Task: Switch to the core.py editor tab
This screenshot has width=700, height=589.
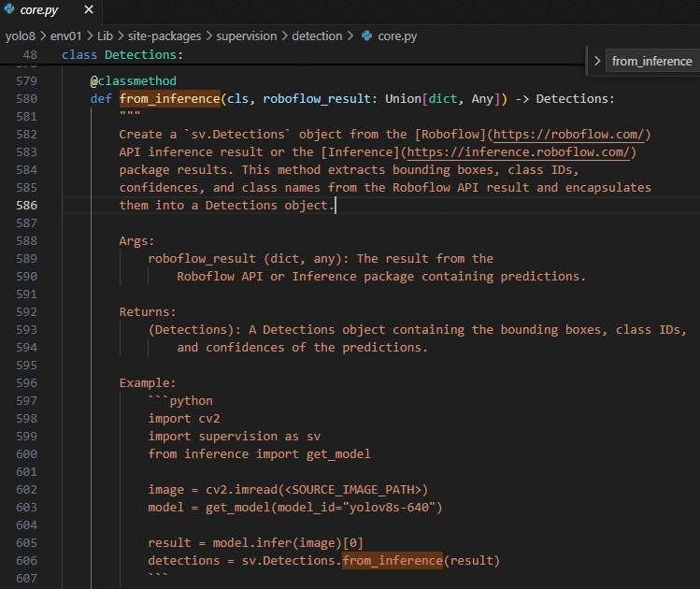Action: (x=50, y=10)
